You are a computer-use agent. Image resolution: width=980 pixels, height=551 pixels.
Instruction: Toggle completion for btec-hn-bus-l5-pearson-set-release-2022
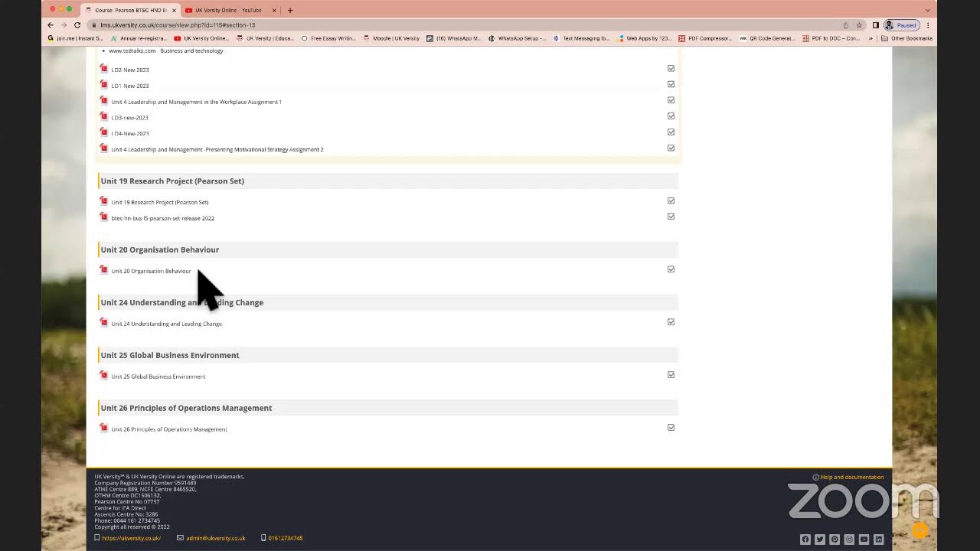click(x=671, y=217)
